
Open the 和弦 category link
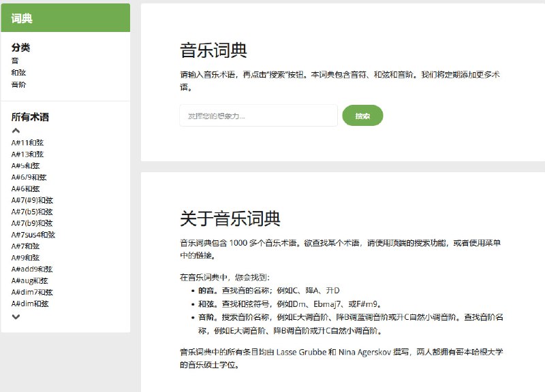coord(19,72)
